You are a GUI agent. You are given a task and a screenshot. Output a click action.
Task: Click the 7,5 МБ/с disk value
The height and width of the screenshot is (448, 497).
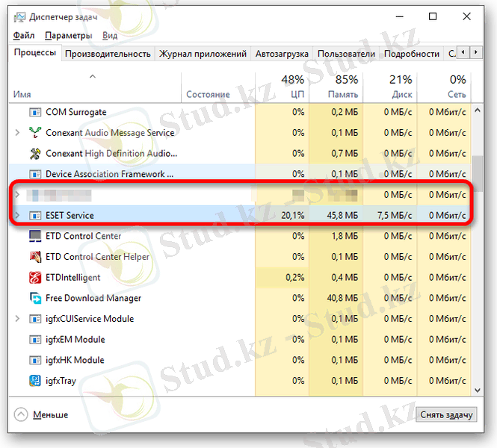(x=395, y=216)
